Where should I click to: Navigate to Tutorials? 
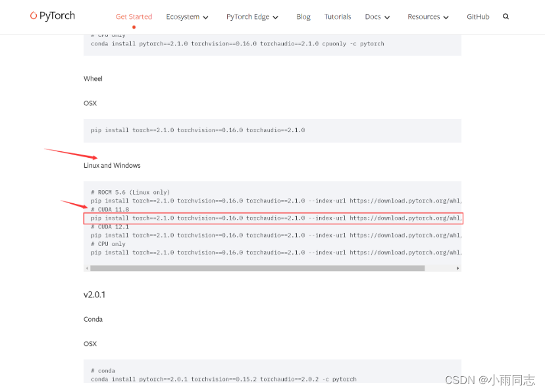338,16
